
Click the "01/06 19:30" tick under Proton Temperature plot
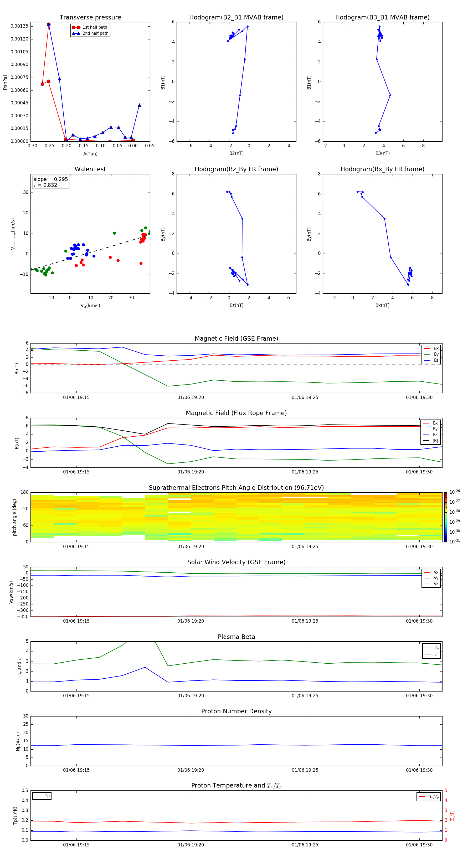click(x=419, y=845)
